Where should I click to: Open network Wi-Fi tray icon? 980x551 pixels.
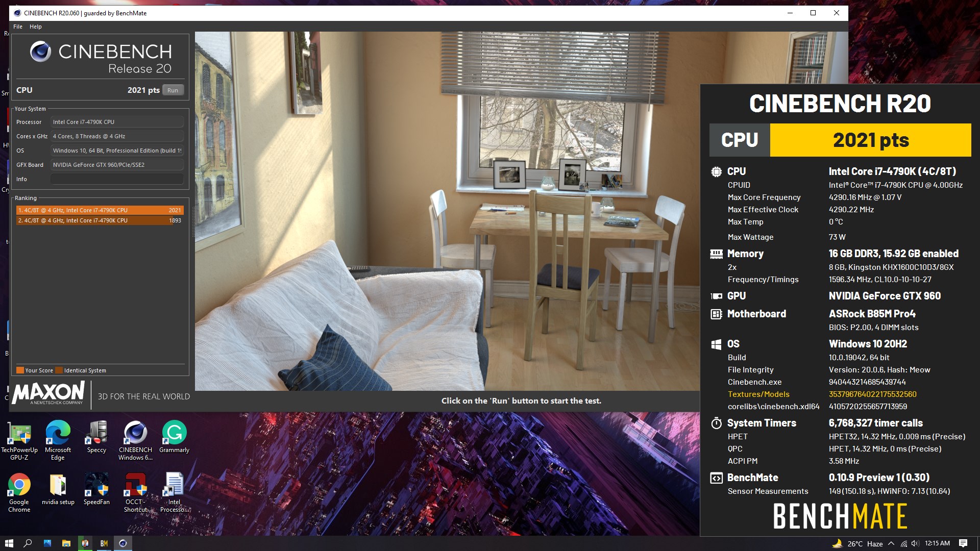[904, 543]
